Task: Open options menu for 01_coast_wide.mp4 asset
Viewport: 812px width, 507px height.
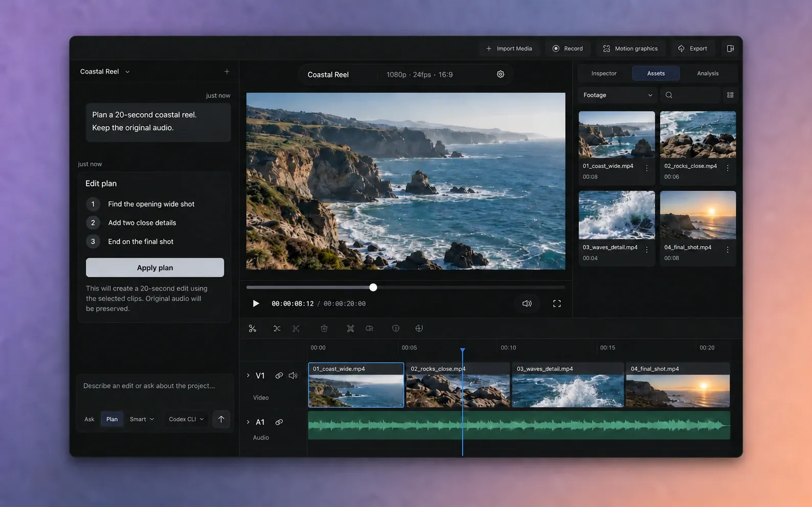Action: [x=647, y=168]
